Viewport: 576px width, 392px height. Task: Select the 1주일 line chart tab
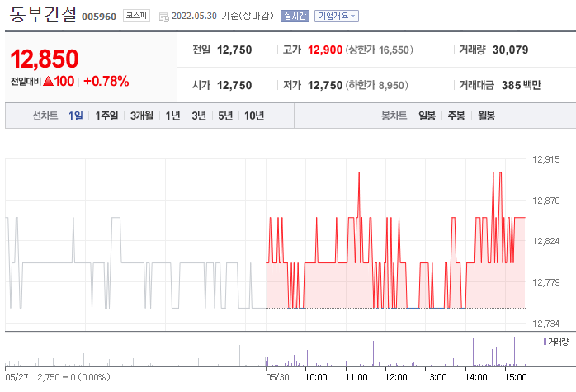pyautogui.click(x=107, y=116)
